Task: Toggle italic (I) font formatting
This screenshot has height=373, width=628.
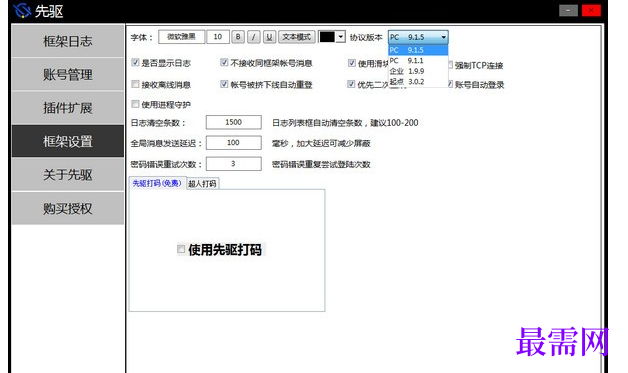Action: [254, 37]
